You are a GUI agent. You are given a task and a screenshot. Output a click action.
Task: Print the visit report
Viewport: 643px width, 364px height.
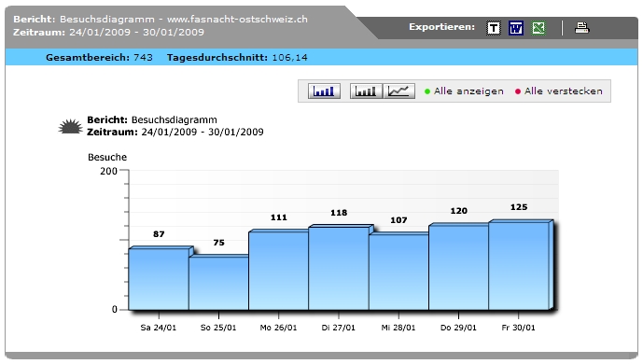582,28
